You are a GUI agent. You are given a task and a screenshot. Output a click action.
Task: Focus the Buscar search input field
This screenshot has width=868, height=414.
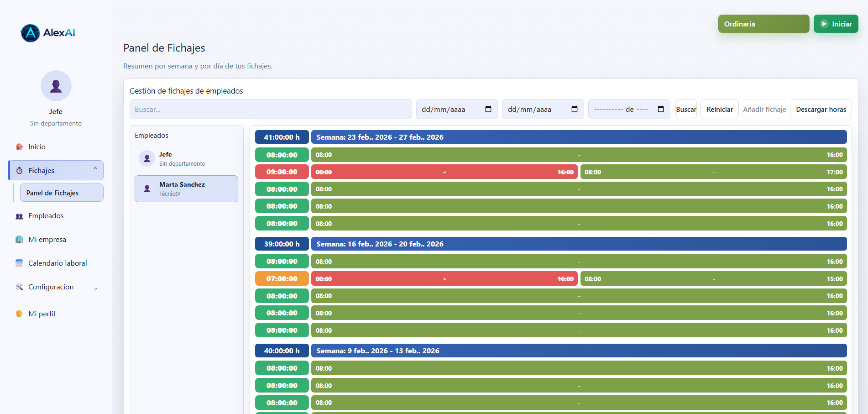(270, 110)
